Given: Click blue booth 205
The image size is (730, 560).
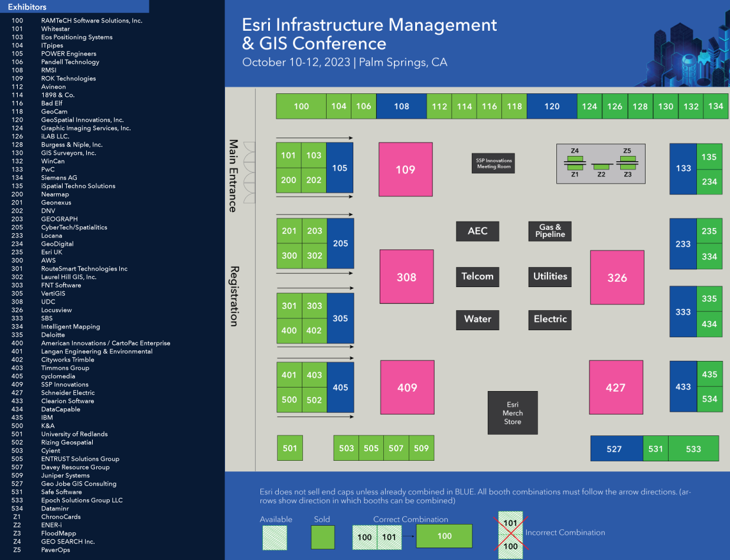Looking at the screenshot, I should point(340,243).
